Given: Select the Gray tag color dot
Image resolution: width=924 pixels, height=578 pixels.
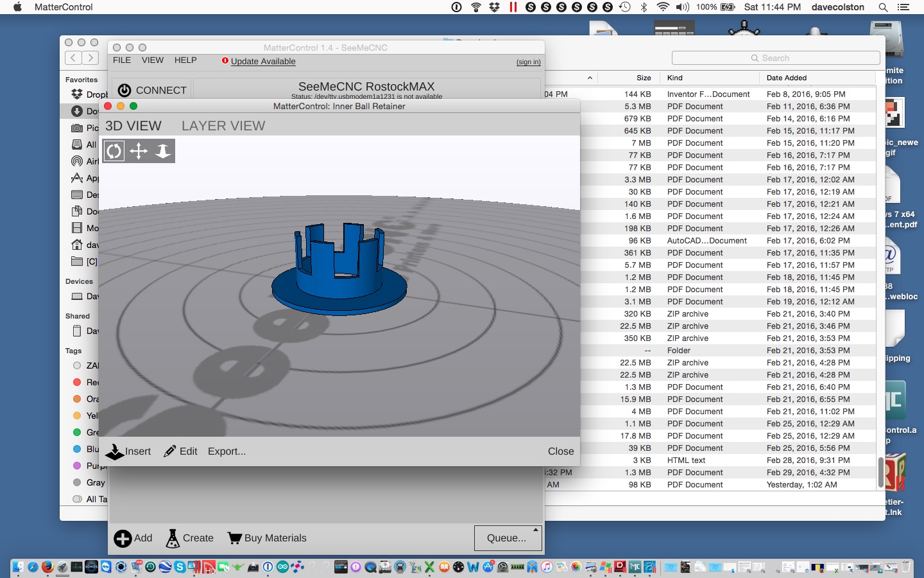Looking at the screenshot, I should 77,482.
